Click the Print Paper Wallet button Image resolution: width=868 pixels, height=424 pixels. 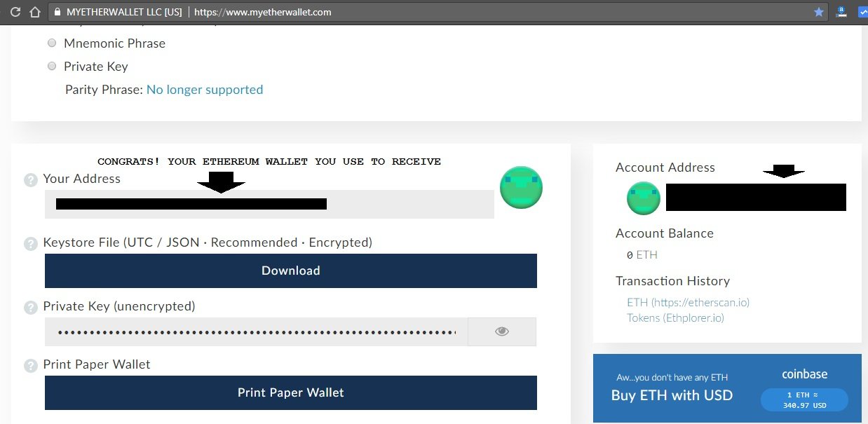click(x=291, y=392)
